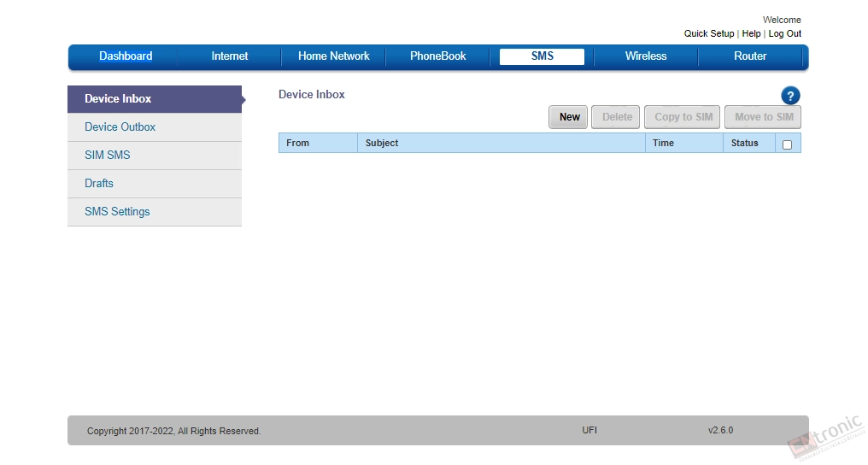Viewport: 868px width, 465px height.
Task: Click the copyright notice in footer
Action: 173,431
